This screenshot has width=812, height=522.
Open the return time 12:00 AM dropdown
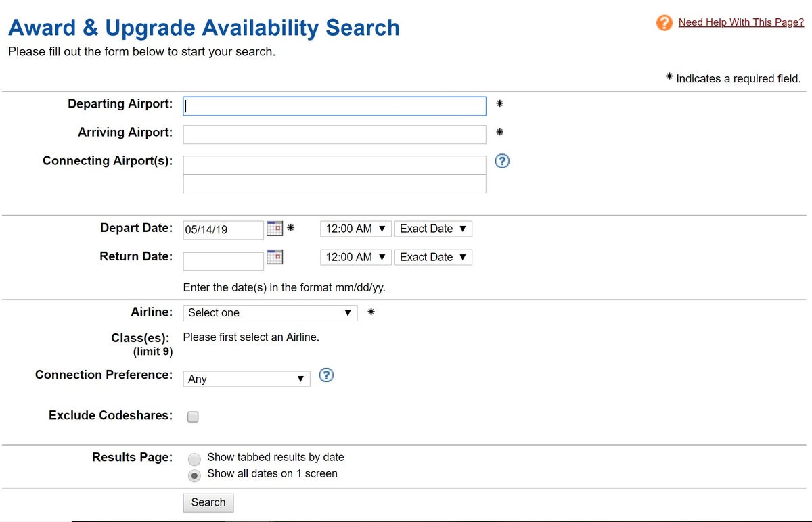(355, 257)
